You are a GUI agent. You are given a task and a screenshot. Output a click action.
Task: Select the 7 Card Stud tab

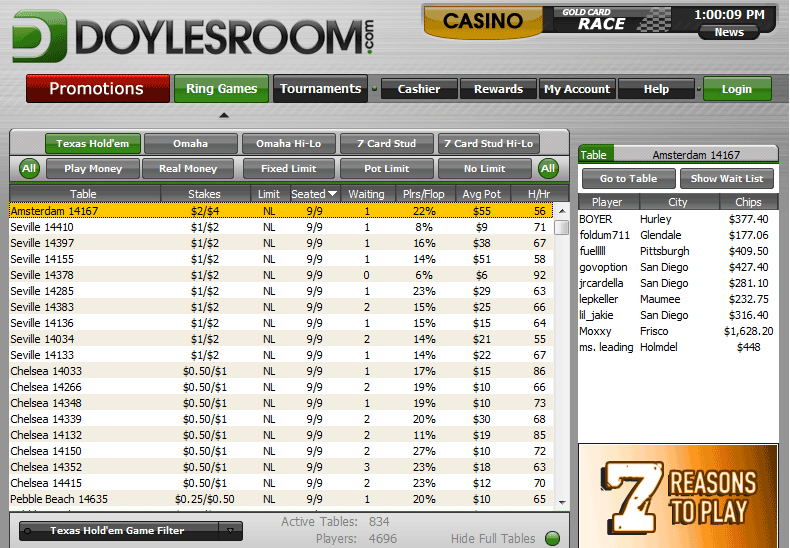coord(386,144)
